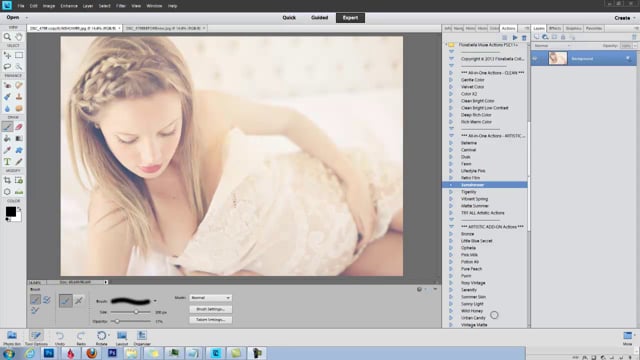Switch to Quick edit mode

coord(289,18)
